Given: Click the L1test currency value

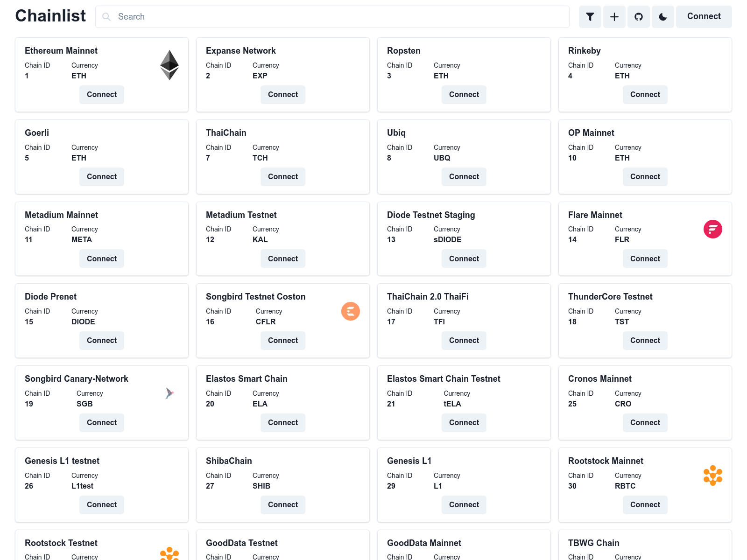Looking at the screenshot, I should [x=82, y=486].
